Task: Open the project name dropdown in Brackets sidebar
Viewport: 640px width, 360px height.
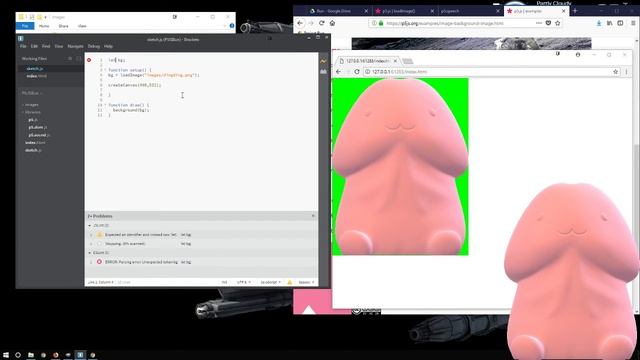Action: click(32, 93)
